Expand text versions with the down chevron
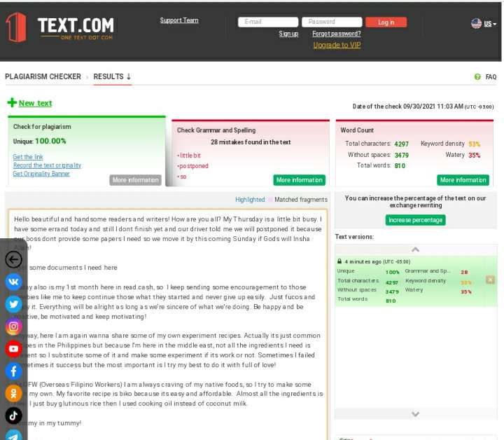Viewport: 504px width, 440px height. point(415,414)
